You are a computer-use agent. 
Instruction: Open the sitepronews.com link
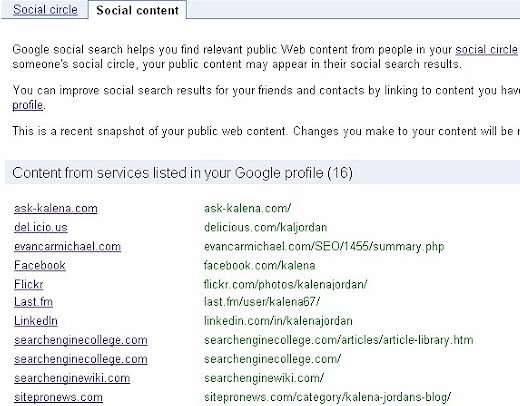(58, 397)
